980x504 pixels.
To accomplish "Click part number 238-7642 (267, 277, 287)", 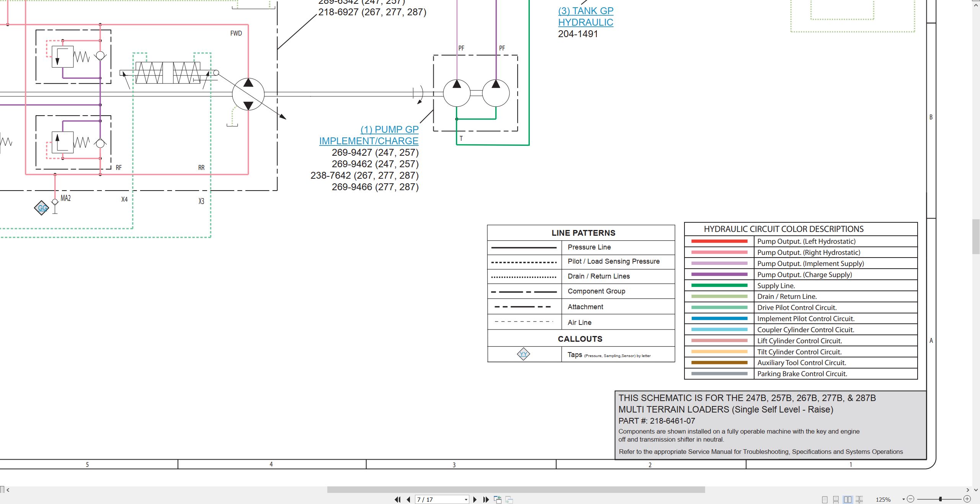I will coord(364,175).
